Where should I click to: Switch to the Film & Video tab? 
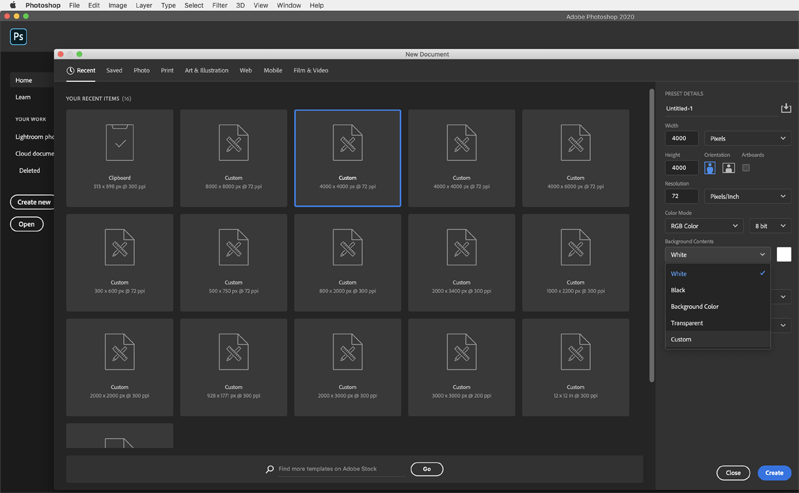click(x=310, y=71)
